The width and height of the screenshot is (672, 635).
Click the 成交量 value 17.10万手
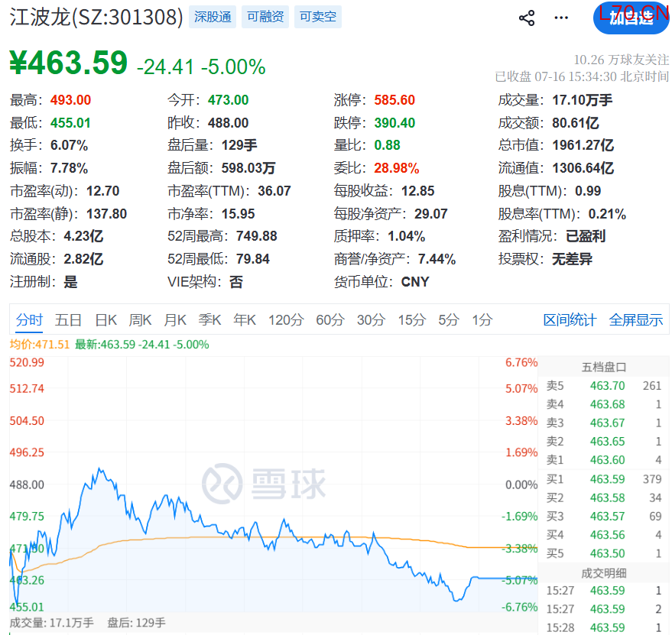coord(582,100)
